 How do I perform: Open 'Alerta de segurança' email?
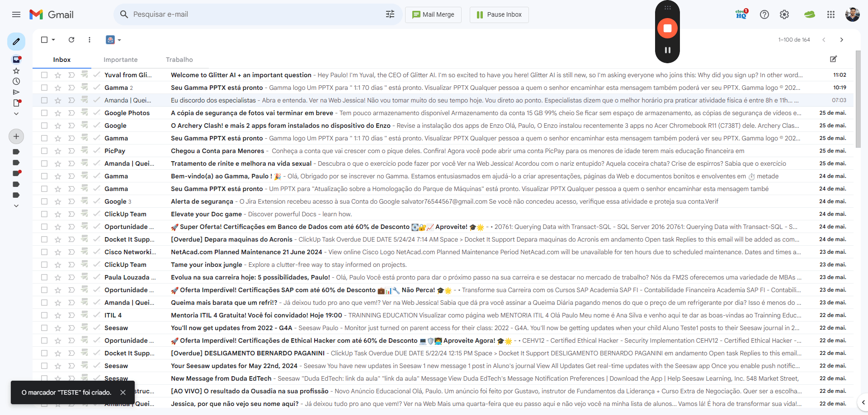pyautogui.click(x=443, y=201)
